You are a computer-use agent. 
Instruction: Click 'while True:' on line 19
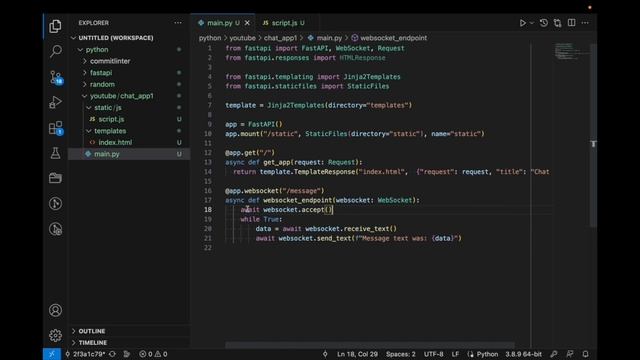261,219
